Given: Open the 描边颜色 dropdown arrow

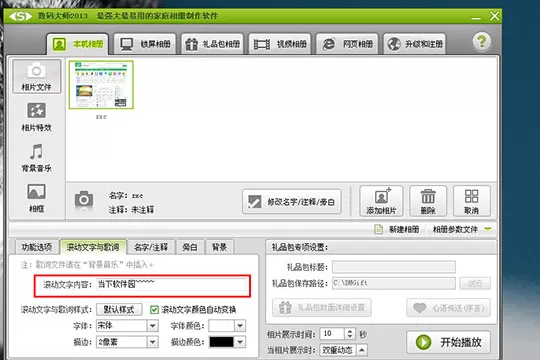Looking at the screenshot, I should point(240,342).
